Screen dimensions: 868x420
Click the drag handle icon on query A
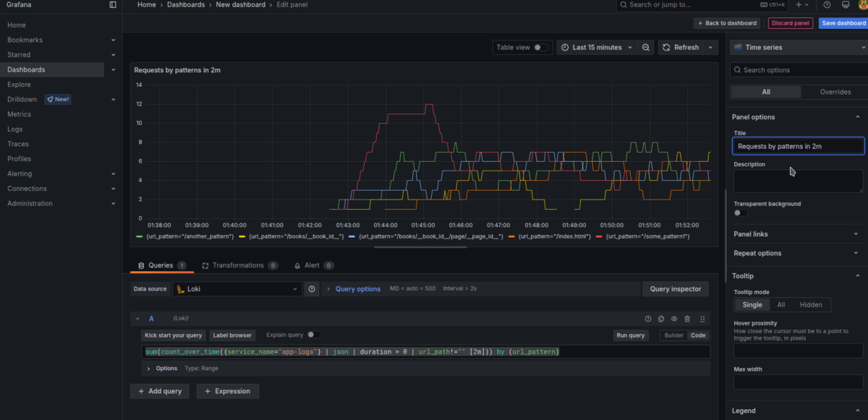[702, 319]
